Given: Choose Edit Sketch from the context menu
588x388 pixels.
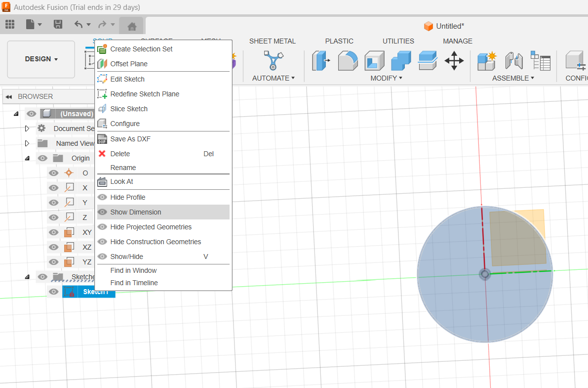Looking at the screenshot, I should [x=163, y=79].
